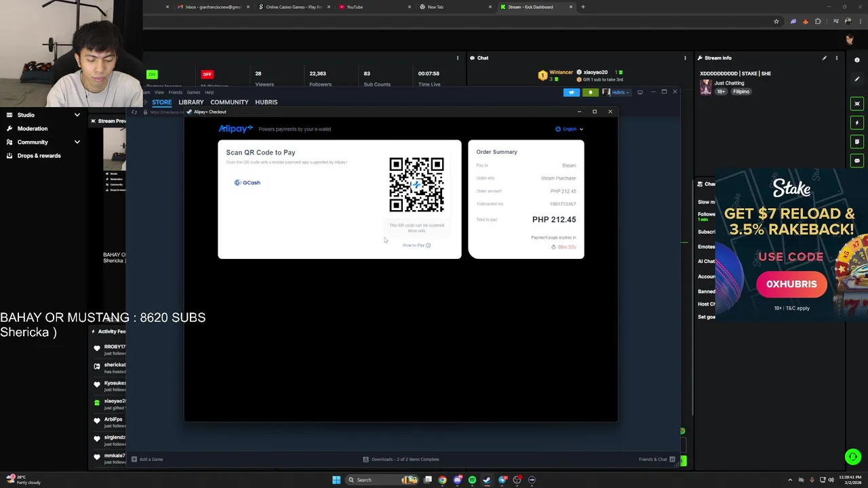Image resolution: width=868 pixels, height=488 pixels.
Task: Open Steam Downloads status bar
Action: 401,460
